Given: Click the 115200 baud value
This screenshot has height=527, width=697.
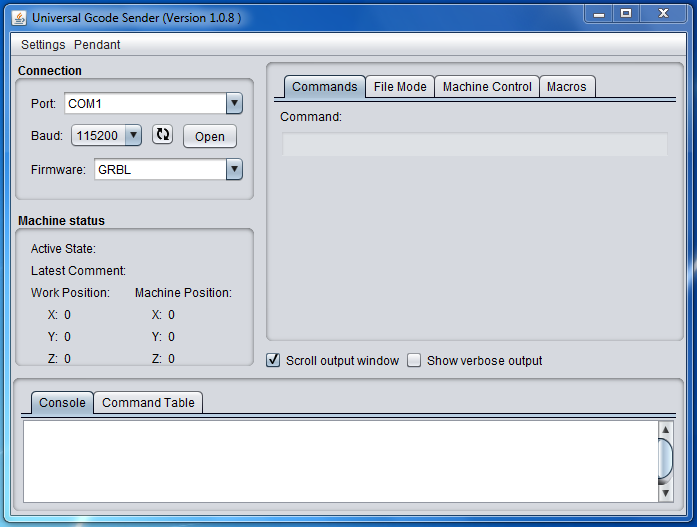Looking at the screenshot, I should [97, 136].
